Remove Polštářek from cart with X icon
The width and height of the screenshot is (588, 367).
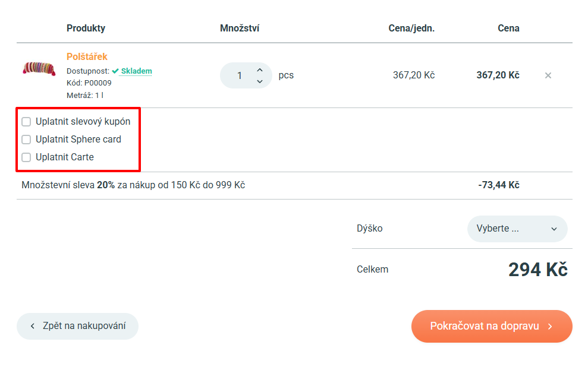click(x=548, y=75)
